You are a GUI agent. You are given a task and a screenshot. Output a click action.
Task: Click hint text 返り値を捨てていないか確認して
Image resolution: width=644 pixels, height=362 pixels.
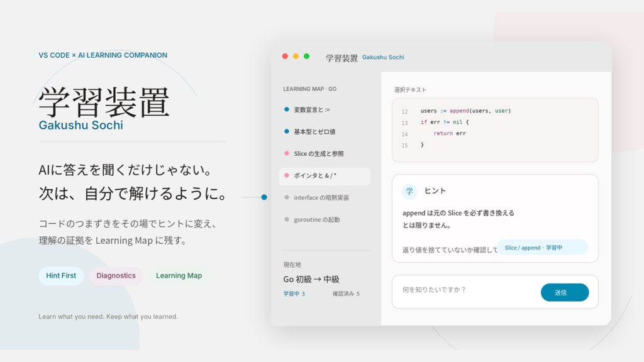click(450, 250)
